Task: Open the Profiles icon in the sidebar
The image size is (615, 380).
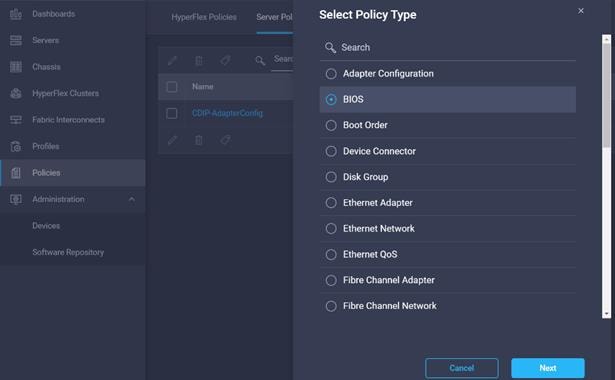Action: (16, 146)
